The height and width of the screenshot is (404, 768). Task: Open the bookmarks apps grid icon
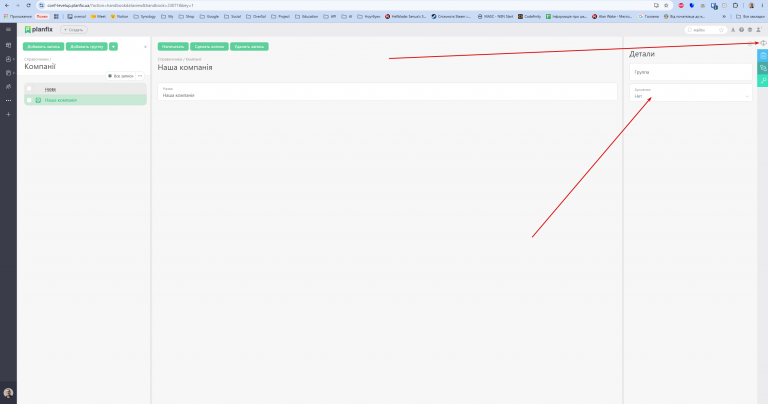coord(56,16)
